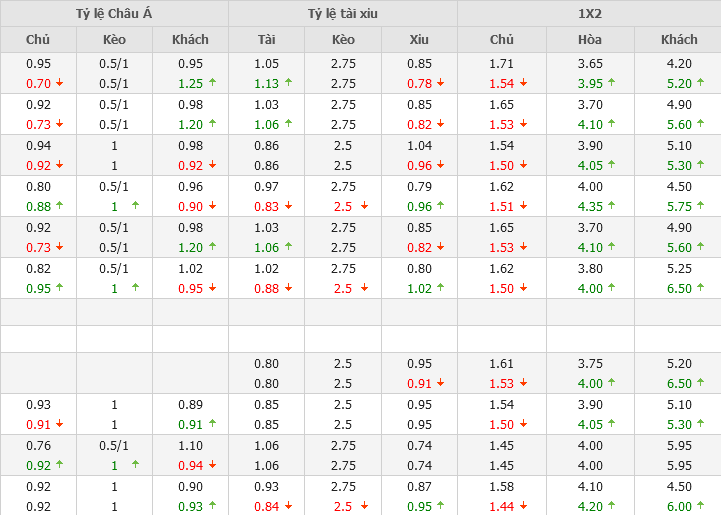This screenshot has width=721, height=515.
Task: Select the 1.71 home win odds
Action: point(501,63)
